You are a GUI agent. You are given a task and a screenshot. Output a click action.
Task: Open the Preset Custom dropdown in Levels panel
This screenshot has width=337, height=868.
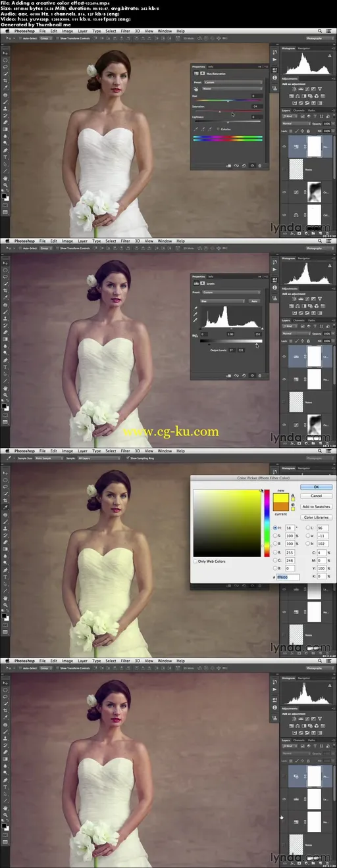point(232,293)
